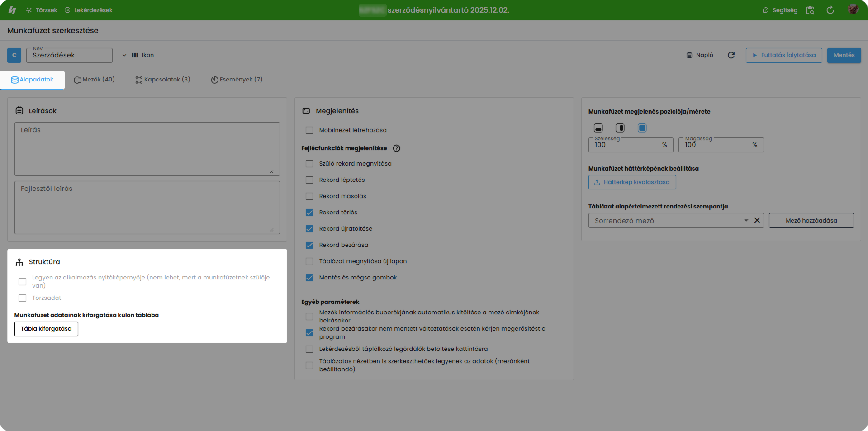Open the clipboard search icon in header

810,10
